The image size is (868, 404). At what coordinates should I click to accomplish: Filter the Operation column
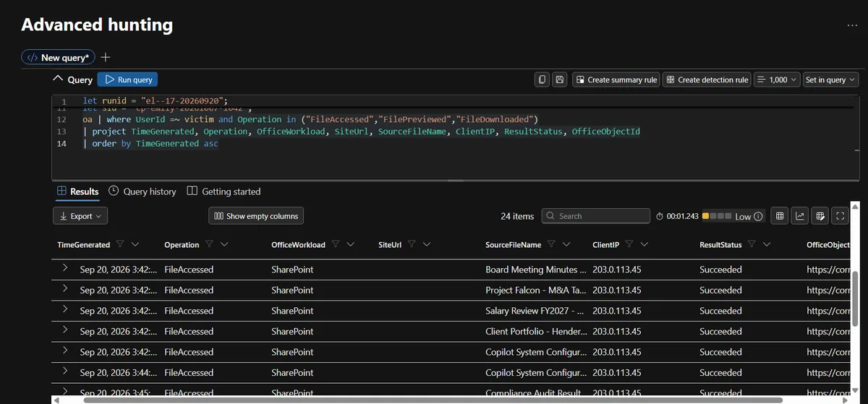click(209, 244)
